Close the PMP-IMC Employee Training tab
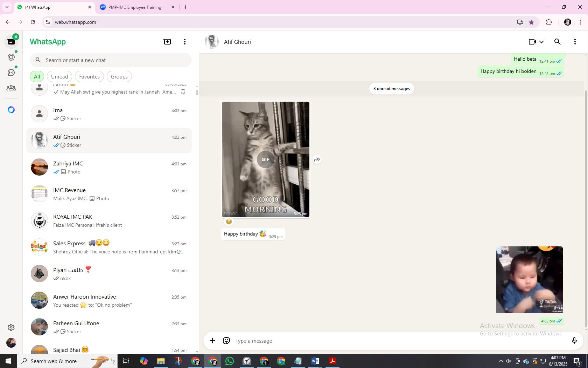This screenshot has height=368, width=588. 173,7
